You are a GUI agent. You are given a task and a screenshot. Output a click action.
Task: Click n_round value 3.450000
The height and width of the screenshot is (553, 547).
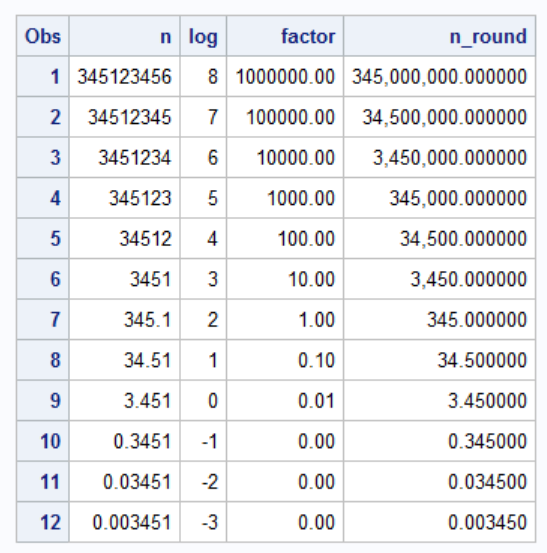439,401
